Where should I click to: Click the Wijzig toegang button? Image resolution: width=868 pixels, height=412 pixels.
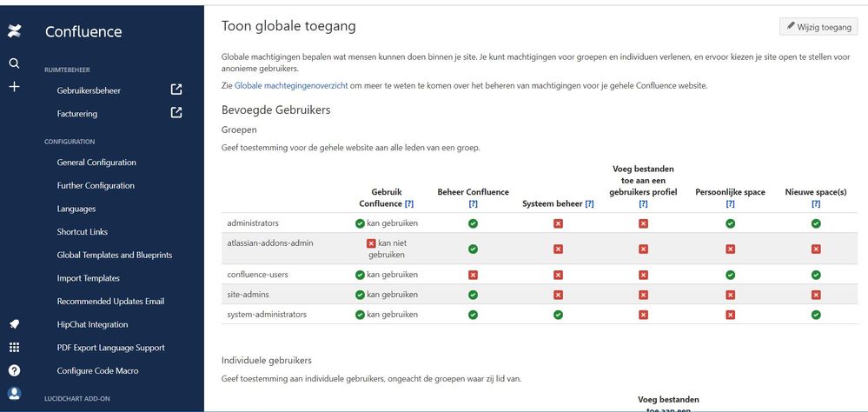[x=818, y=27]
